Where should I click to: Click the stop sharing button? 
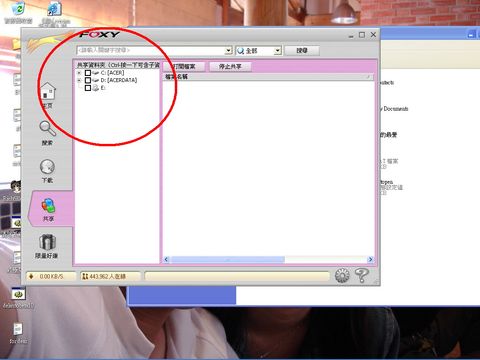[x=230, y=67]
